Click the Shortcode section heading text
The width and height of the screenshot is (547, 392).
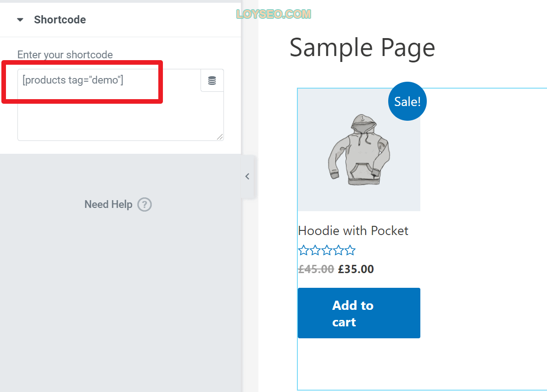click(x=60, y=20)
